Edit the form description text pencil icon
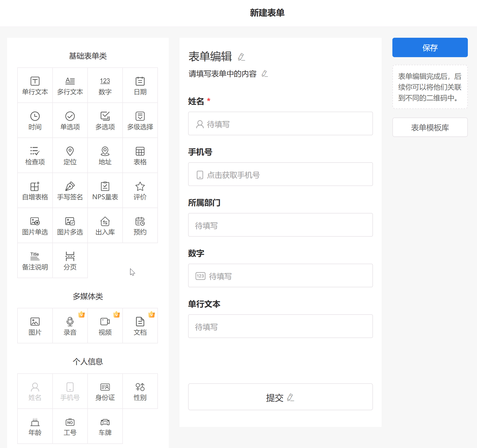 click(265, 74)
